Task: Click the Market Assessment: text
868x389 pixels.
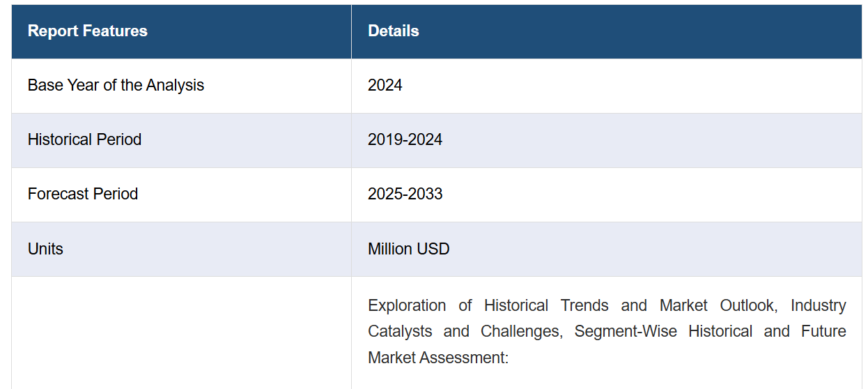Action: 438,358
